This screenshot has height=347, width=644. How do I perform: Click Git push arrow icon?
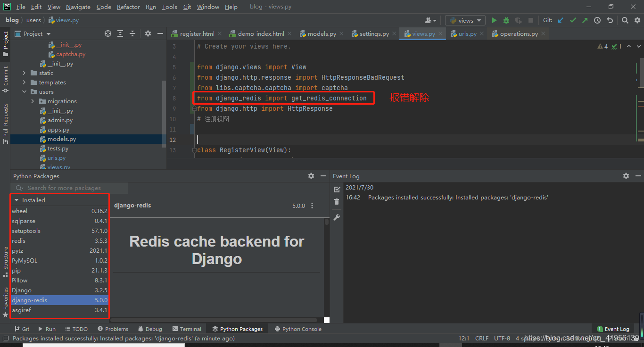[585, 20]
